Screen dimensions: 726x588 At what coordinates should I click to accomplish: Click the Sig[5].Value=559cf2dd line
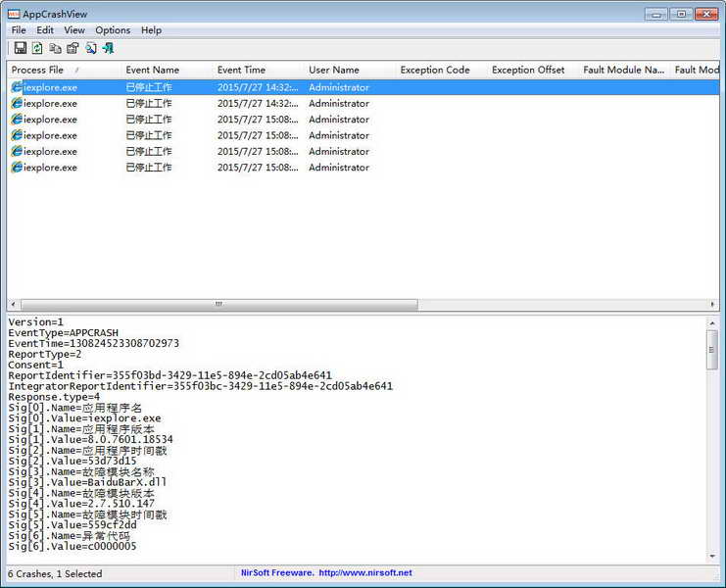73,524
